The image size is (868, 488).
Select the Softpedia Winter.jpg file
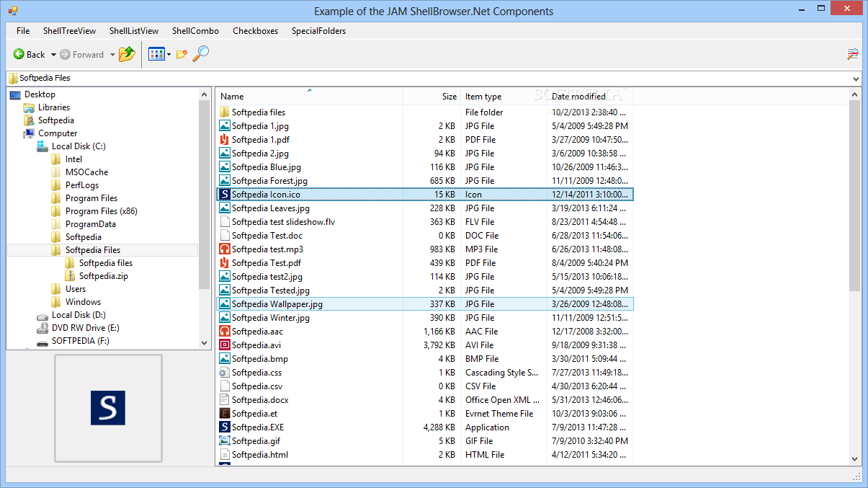(x=271, y=318)
